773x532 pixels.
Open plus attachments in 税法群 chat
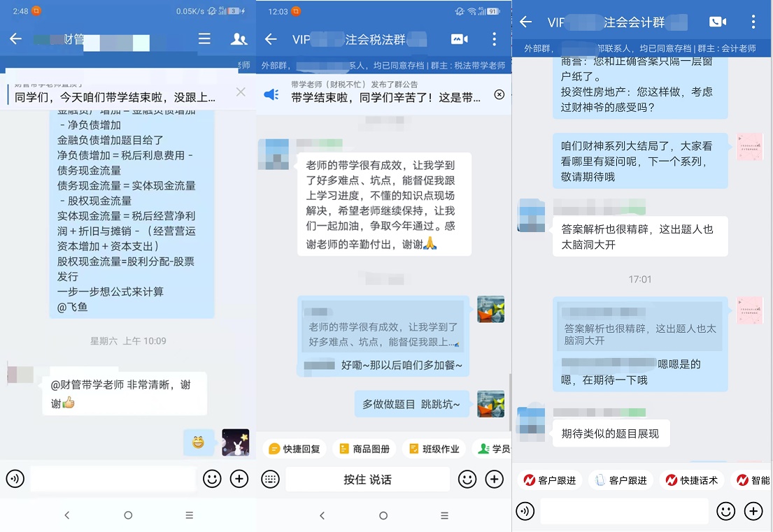[x=495, y=480]
